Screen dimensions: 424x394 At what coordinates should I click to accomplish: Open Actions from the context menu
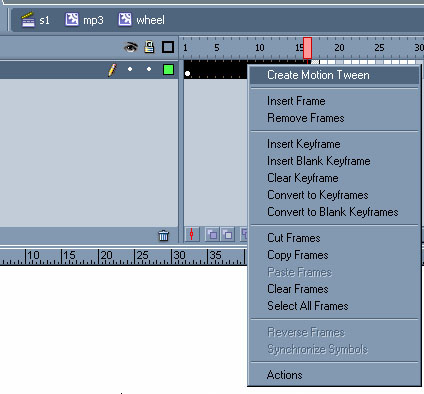coord(284,375)
